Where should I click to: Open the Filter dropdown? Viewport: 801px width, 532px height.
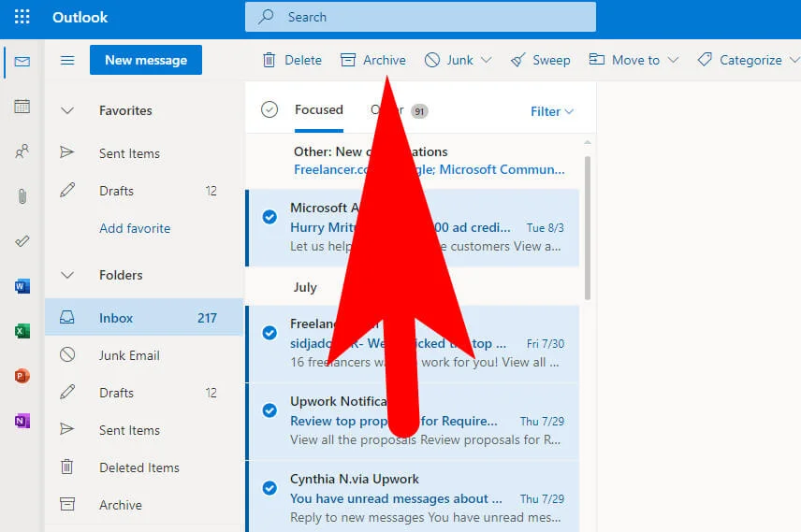[x=552, y=111]
